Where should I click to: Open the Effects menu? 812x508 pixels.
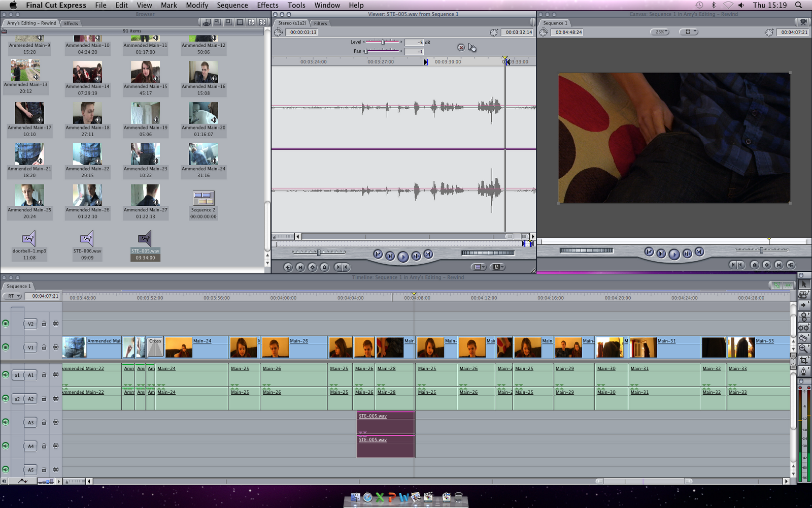267,5
